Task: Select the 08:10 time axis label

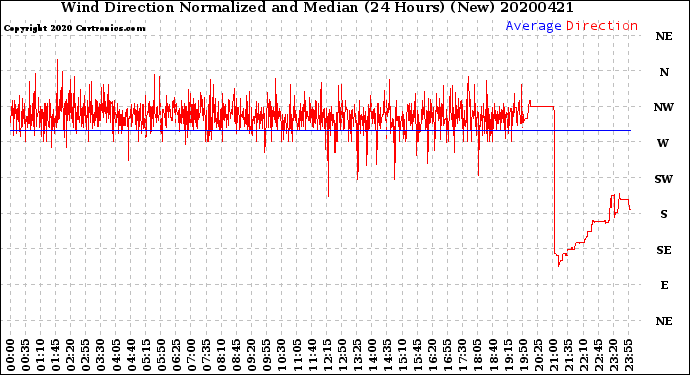Action: pyautogui.click(x=221, y=355)
